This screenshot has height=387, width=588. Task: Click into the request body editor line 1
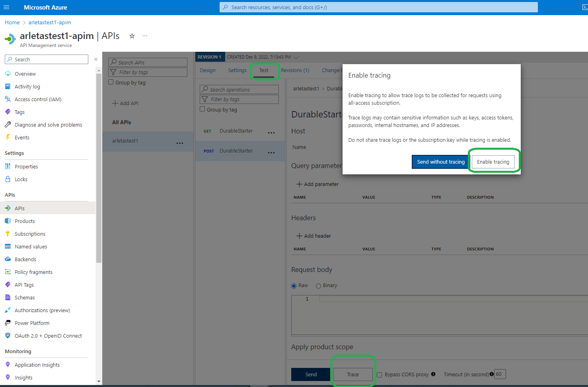[454, 299]
